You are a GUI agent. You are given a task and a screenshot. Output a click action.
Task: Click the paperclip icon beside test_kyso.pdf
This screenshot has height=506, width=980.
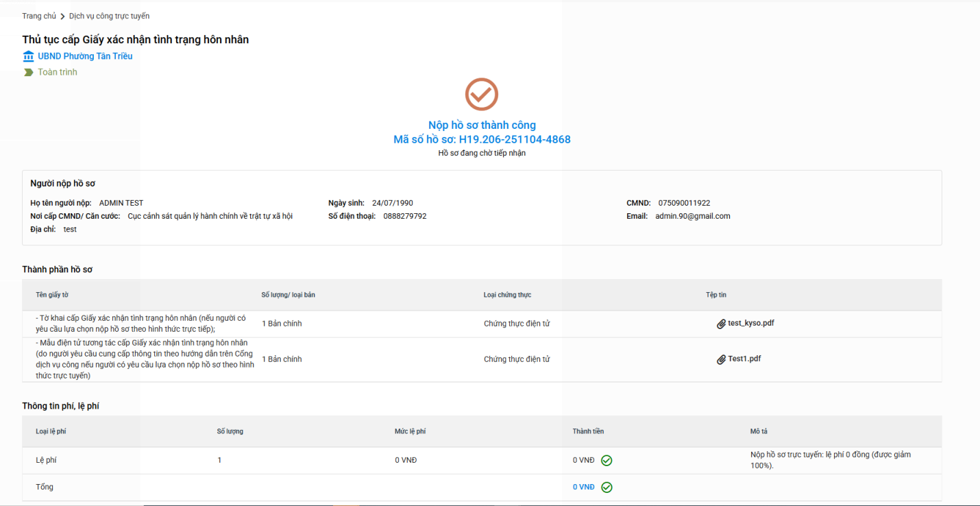721,324
